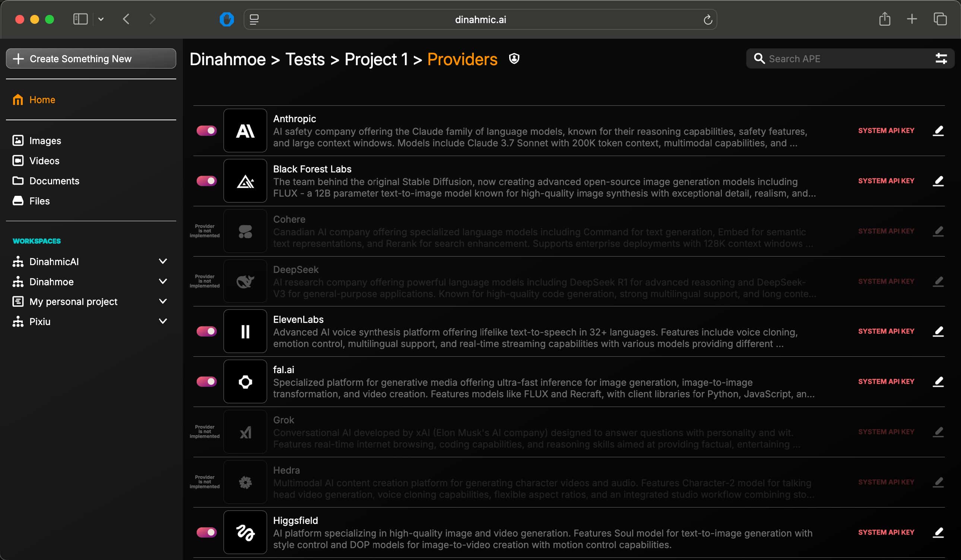Expand the DinahmicAI workspace

click(x=163, y=261)
